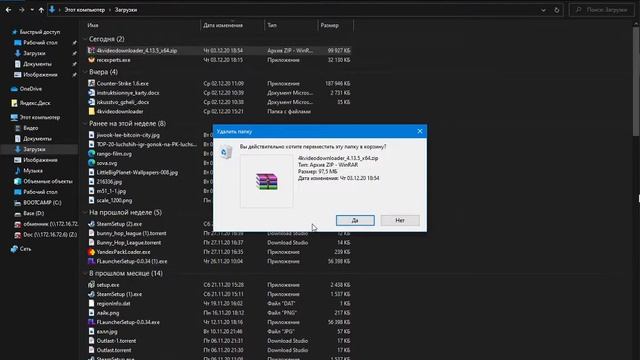640x360 pixels.
Task: Select setup.exe installer icon
Action: 91,284
